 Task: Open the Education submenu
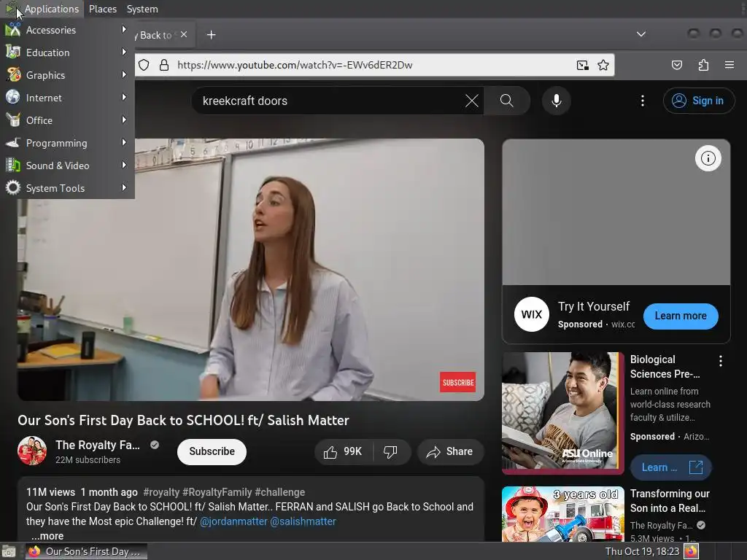coord(66,52)
